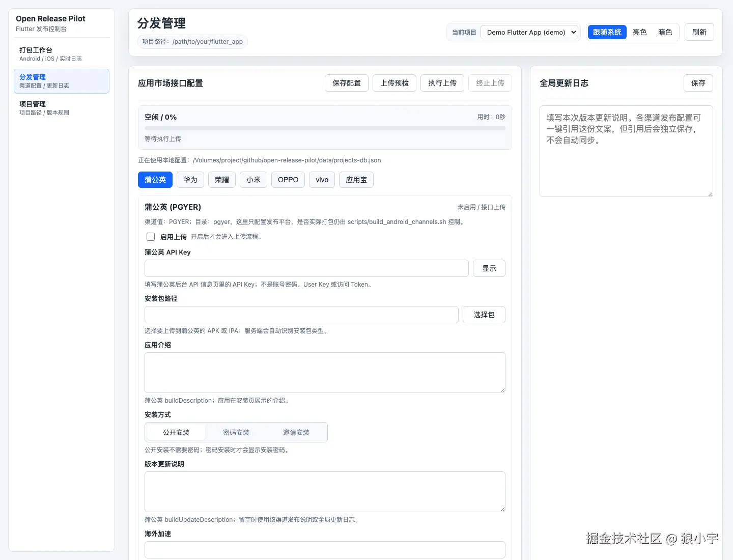Focus the 蒲公英 API Key field
Viewport: 733px width, 560px height.
(x=306, y=268)
